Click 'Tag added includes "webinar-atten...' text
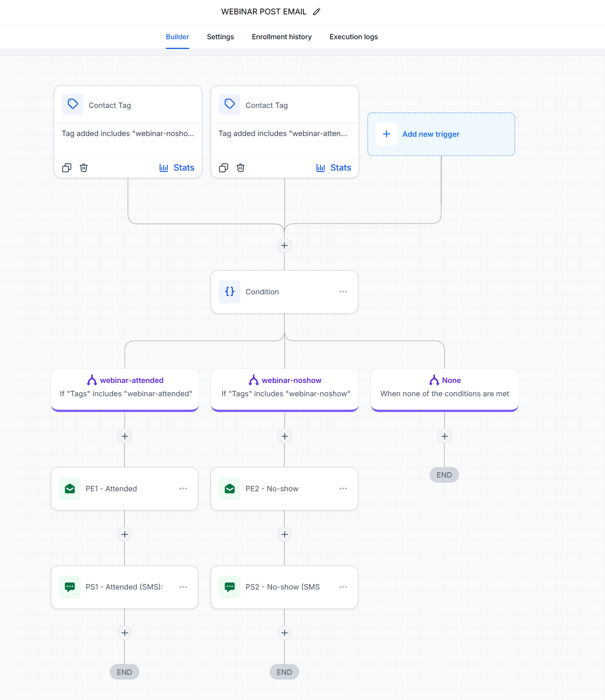The height and width of the screenshot is (700, 605). [x=283, y=134]
